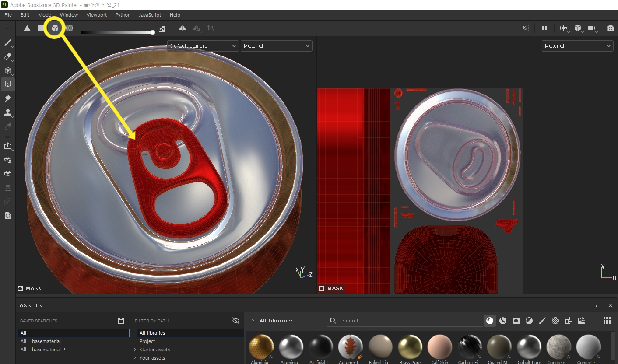
Task: Open the Python menu
Action: (123, 15)
